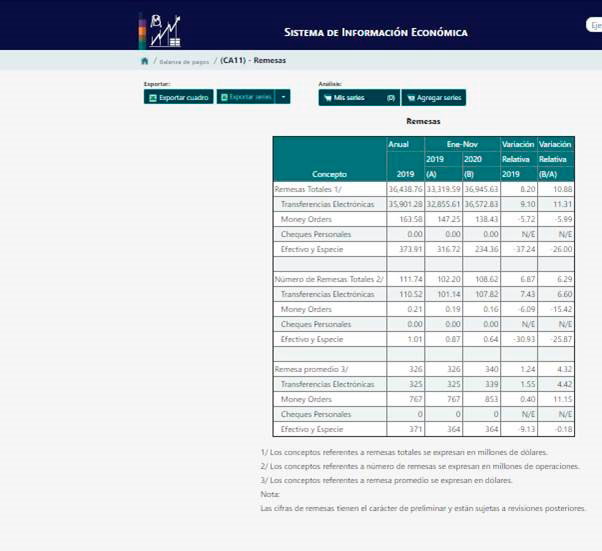The image size is (602, 551).
Task: Select the Número de Remesas Totales 2/ row
Action: pyautogui.click(x=329, y=279)
